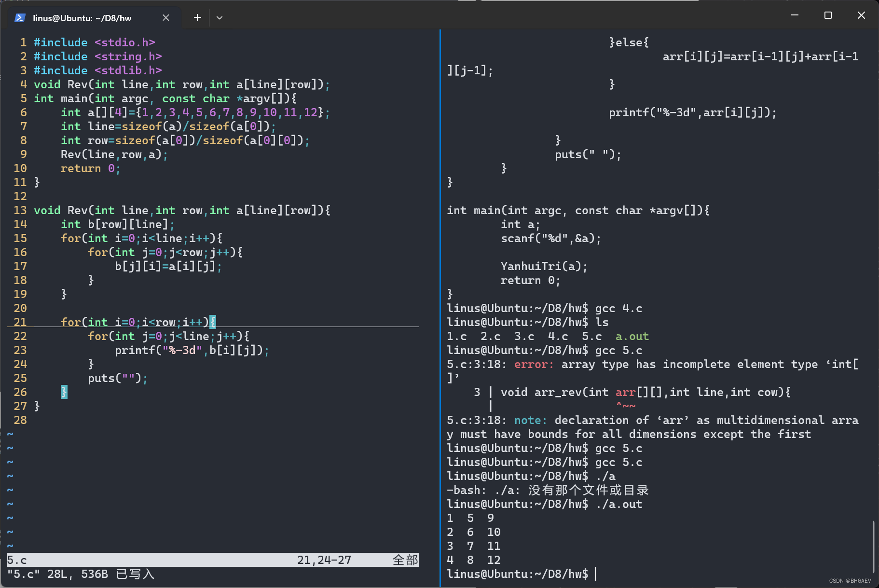Viewport: 879px width, 588px height.
Task: Maximize the terminal window
Action: [x=828, y=15]
